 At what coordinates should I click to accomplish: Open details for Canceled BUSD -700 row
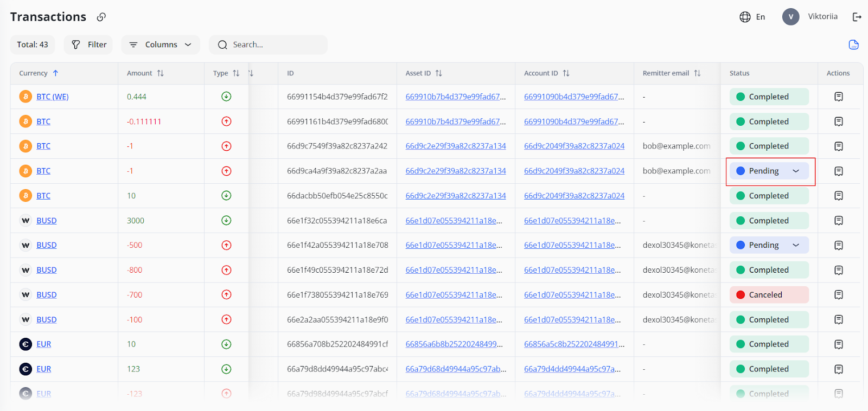coord(839,295)
